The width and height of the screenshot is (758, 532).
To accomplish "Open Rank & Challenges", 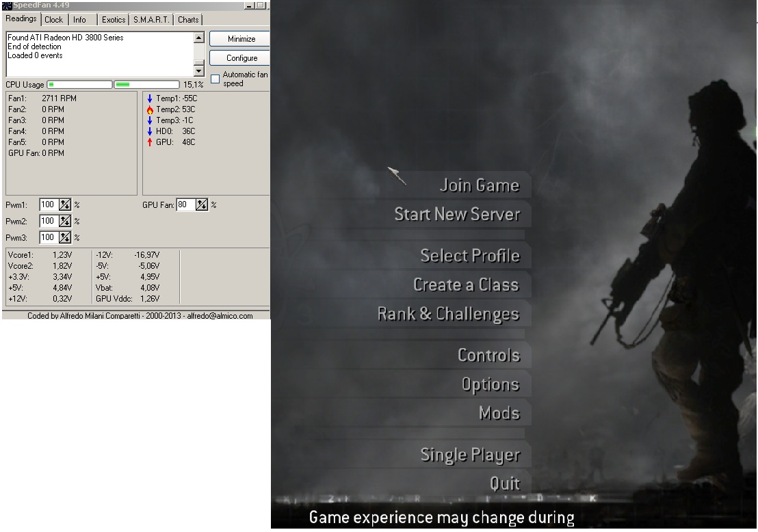I will [448, 314].
